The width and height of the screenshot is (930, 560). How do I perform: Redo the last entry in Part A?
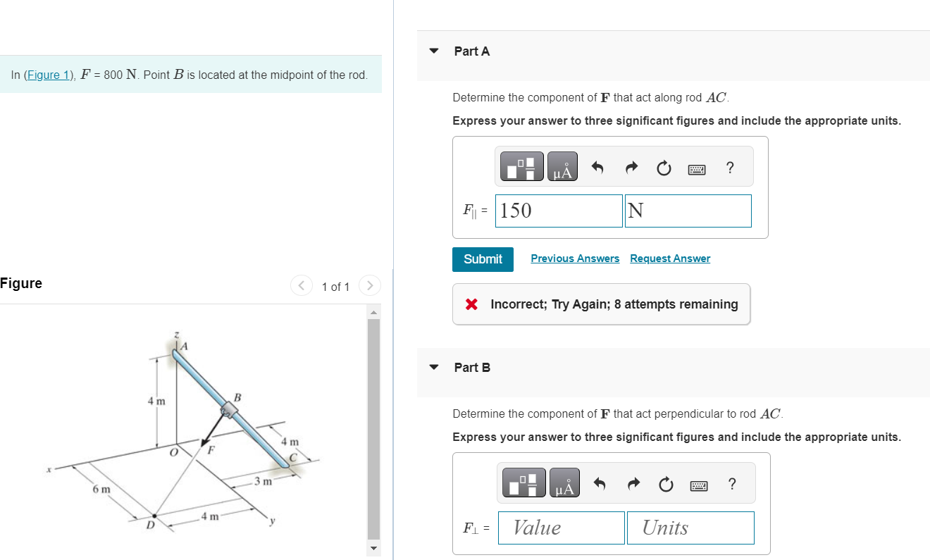(631, 167)
